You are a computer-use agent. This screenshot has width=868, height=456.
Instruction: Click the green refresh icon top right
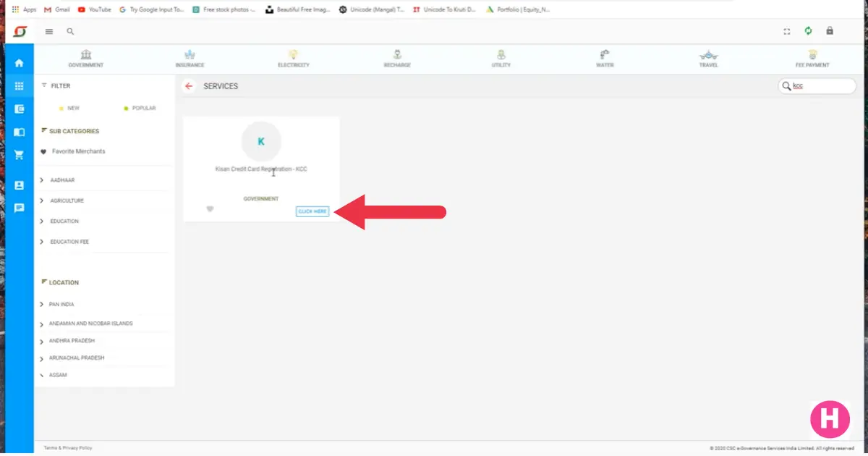point(808,31)
